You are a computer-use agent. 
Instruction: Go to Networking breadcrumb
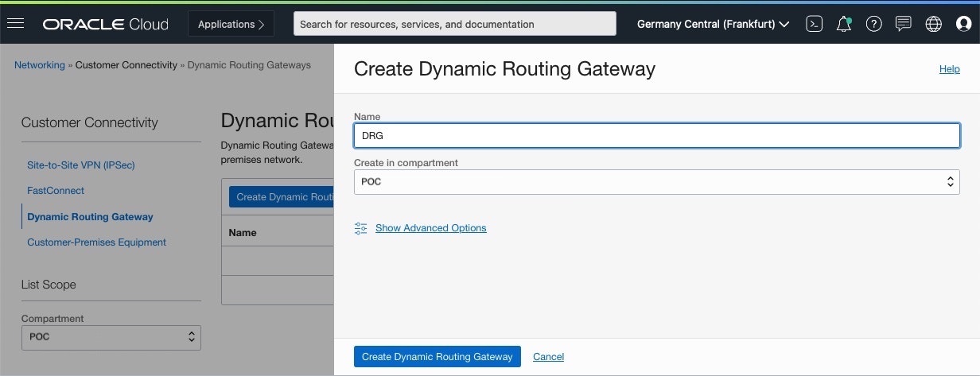pos(40,65)
